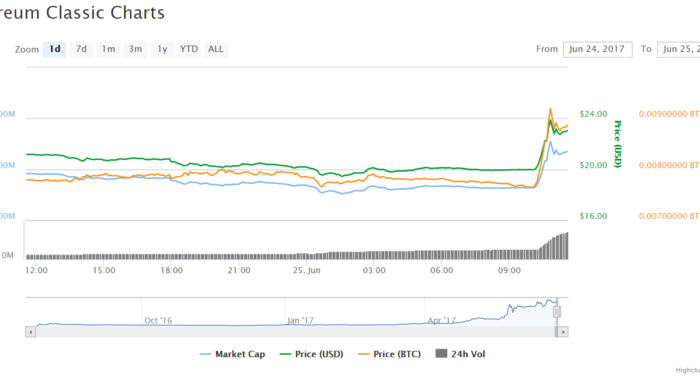Select the 1y zoom option
Viewport: 700px width, 380px height.
[162, 49]
